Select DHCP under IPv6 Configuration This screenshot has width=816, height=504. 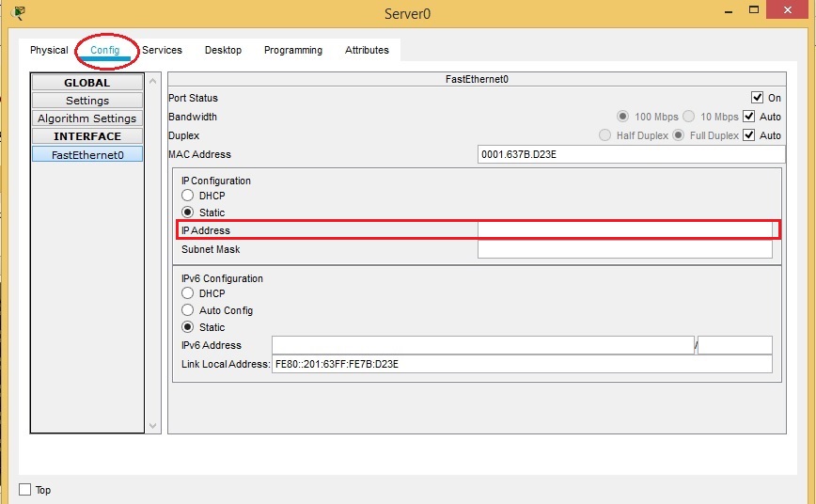tap(188, 293)
